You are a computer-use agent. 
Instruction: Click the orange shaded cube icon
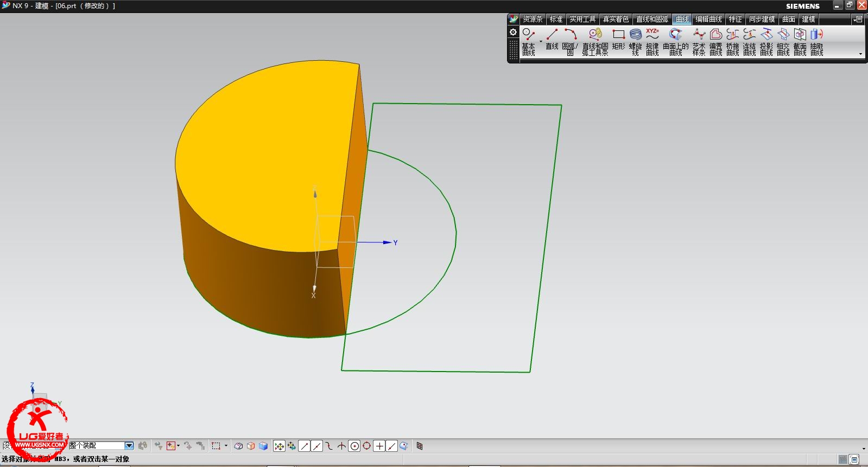click(x=251, y=446)
